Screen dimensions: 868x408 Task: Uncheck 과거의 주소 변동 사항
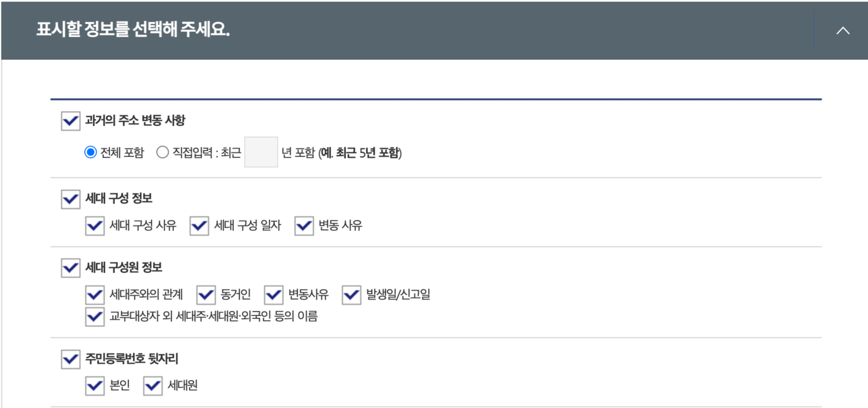[x=70, y=122]
